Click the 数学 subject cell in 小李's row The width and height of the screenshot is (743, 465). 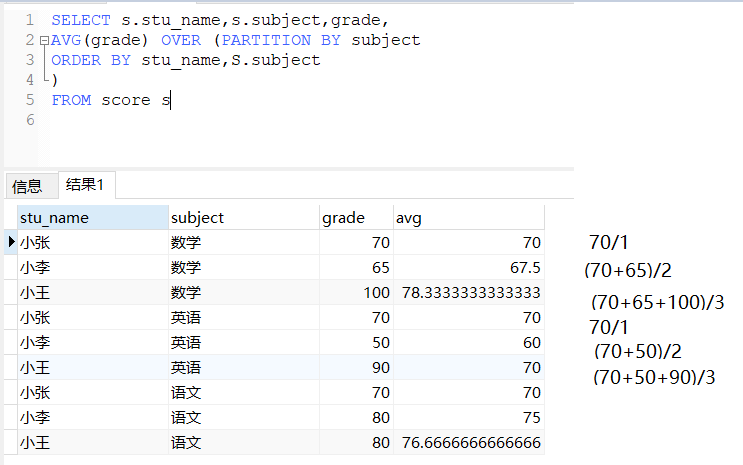[244, 267]
